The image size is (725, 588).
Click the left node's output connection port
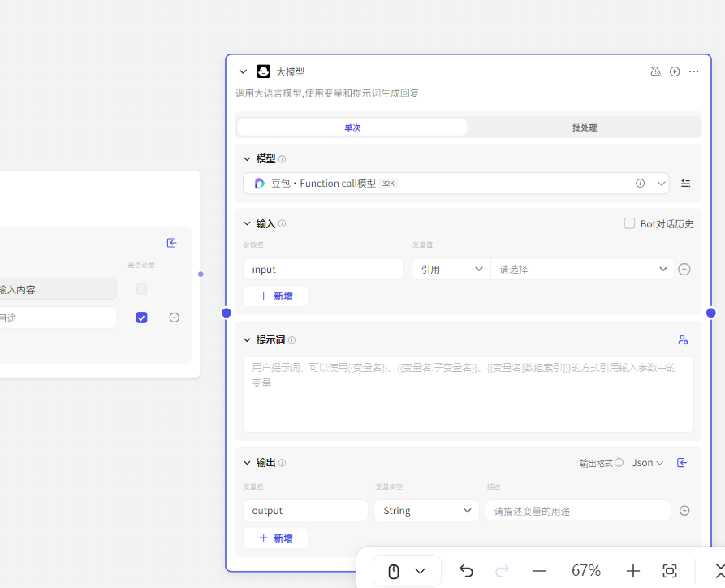click(x=201, y=275)
